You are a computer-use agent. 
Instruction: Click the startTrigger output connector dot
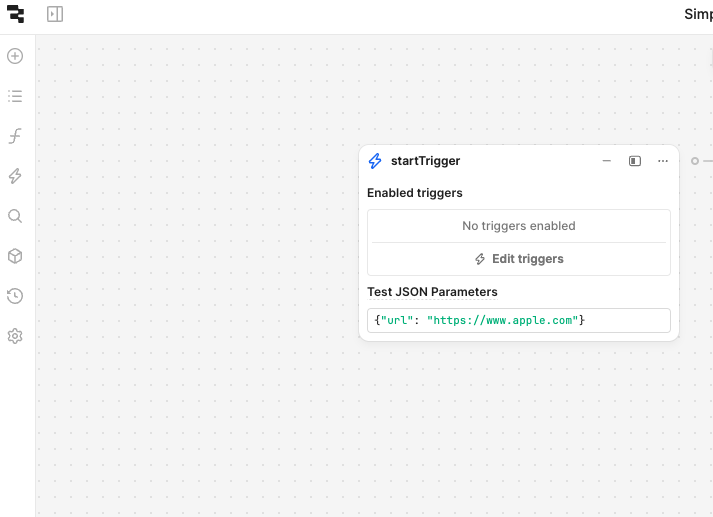click(x=695, y=161)
